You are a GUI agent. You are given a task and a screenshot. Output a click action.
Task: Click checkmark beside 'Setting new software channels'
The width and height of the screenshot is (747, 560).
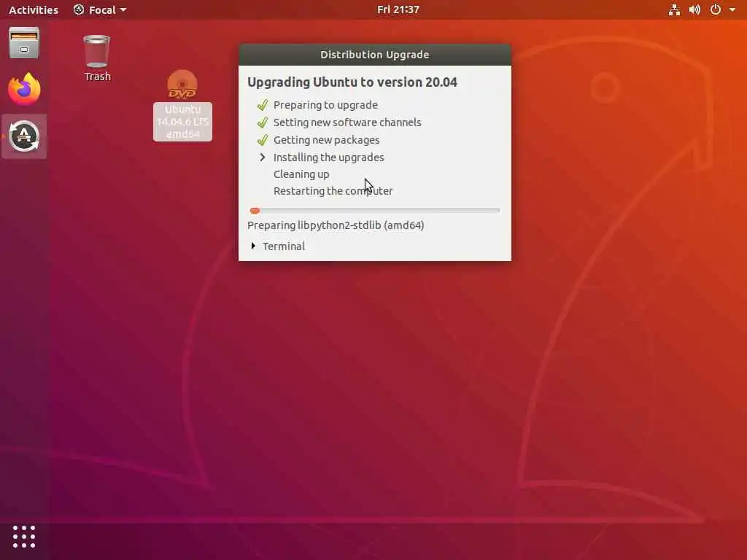tap(262, 122)
